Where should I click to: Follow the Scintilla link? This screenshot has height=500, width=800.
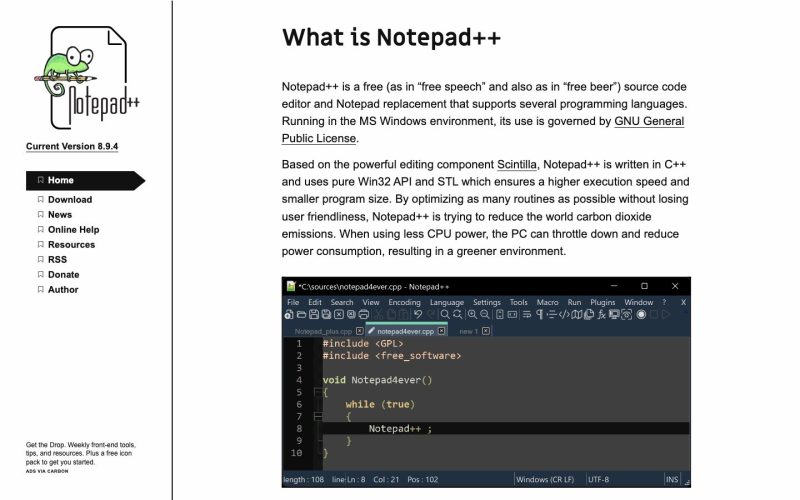517,165
